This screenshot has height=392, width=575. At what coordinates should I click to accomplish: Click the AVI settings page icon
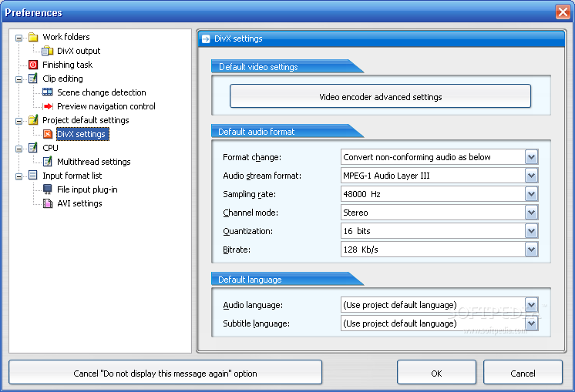click(48, 203)
